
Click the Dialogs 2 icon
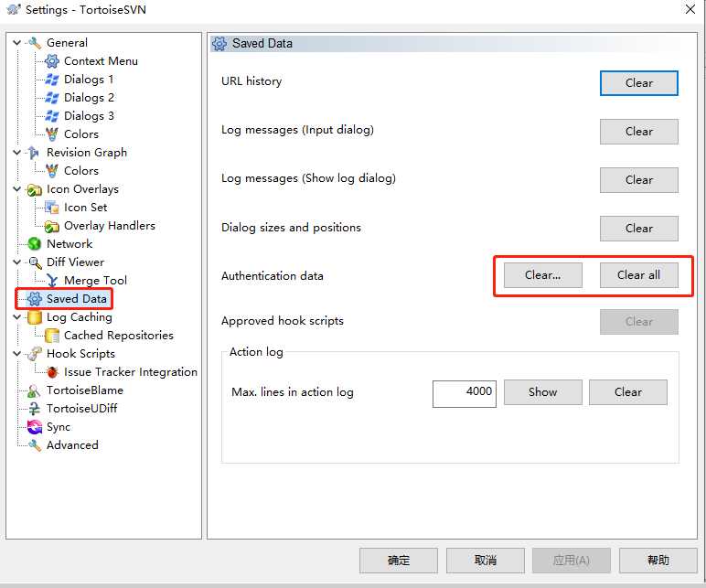click(52, 98)
